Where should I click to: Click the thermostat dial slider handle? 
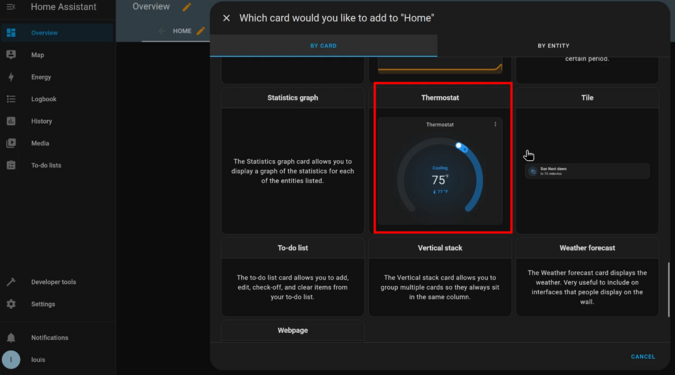459,146
